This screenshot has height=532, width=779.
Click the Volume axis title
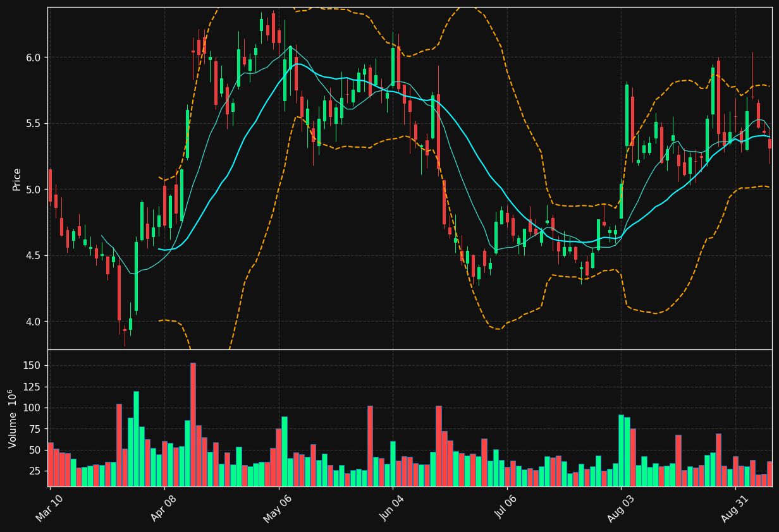[13, 418]
